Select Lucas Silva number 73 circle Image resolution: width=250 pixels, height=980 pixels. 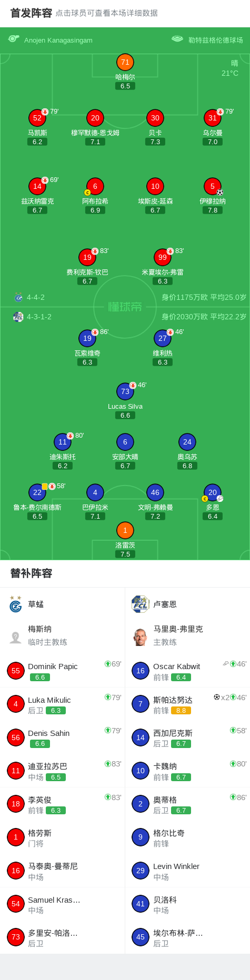[125, 391]
